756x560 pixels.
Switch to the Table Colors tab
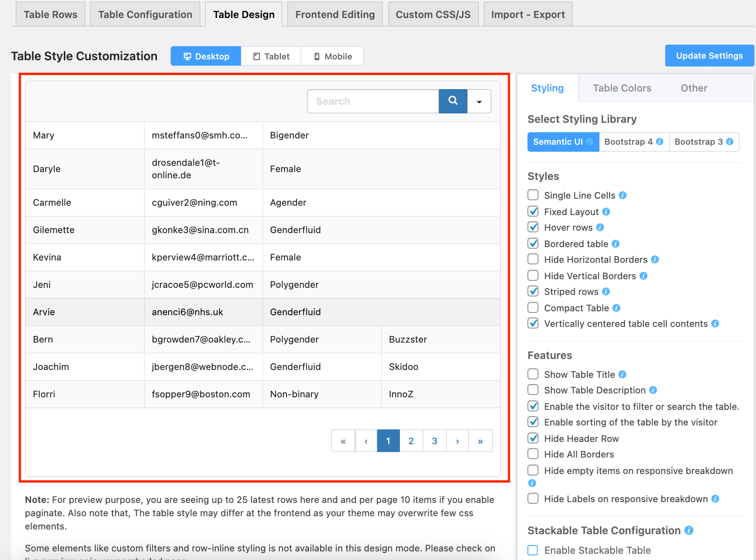[x=622, y=88]
